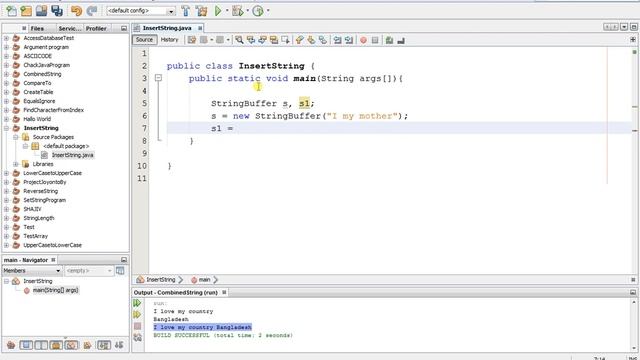Click the Profile Project icon
The height and width of the screenshot is (360, 640).
pyautogui.click(x=258, y=11)
